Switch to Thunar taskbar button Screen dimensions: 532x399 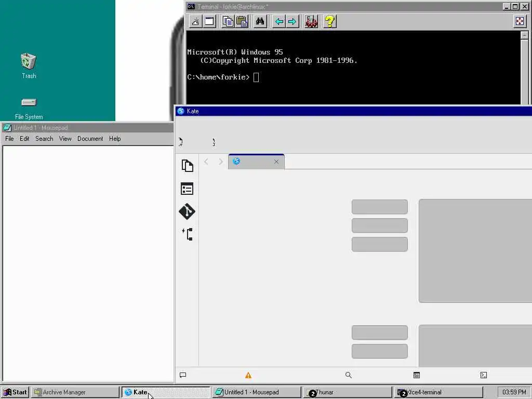pos(348,392)
